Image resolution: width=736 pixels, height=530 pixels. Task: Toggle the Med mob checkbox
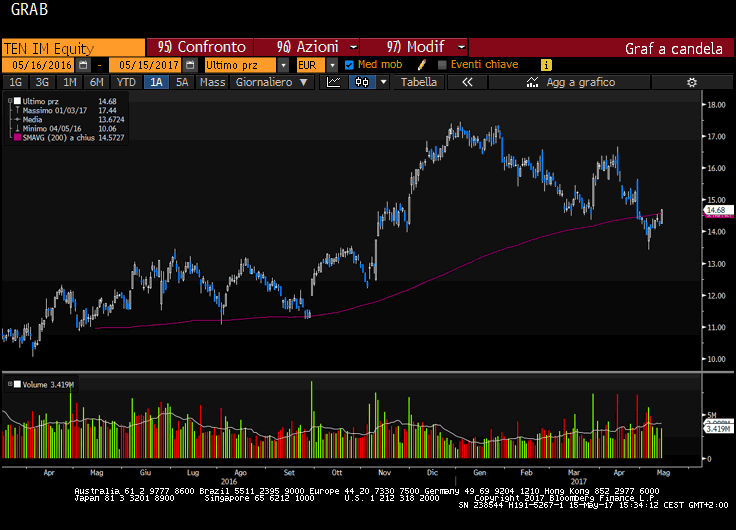(349, 65)
